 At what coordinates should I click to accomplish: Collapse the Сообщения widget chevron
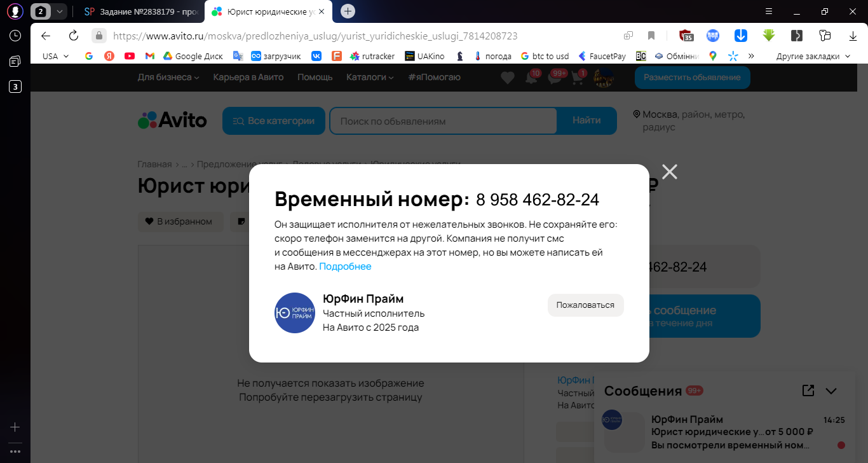coord(831,390)
